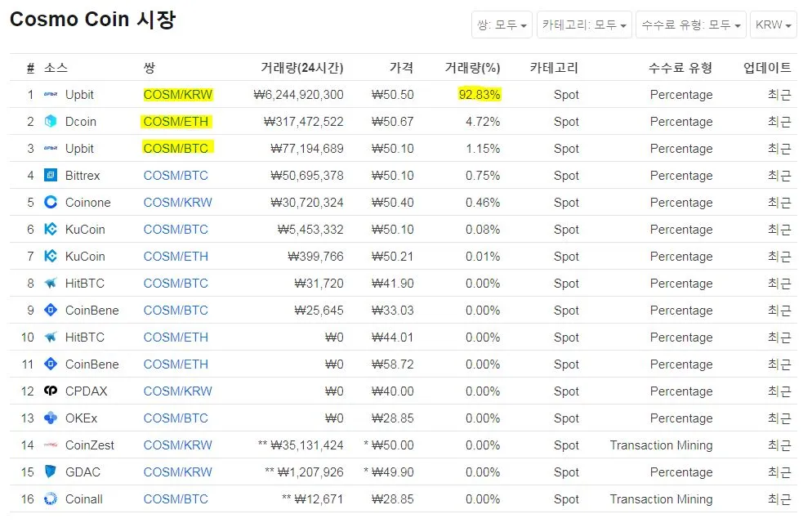This screenshot has width=812, height=523.
Task: Open CoinZest COSM/KRW pair link
Action: point(177,445)
